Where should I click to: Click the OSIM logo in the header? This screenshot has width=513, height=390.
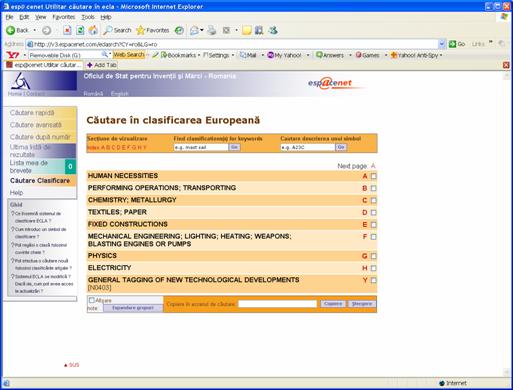21,81
